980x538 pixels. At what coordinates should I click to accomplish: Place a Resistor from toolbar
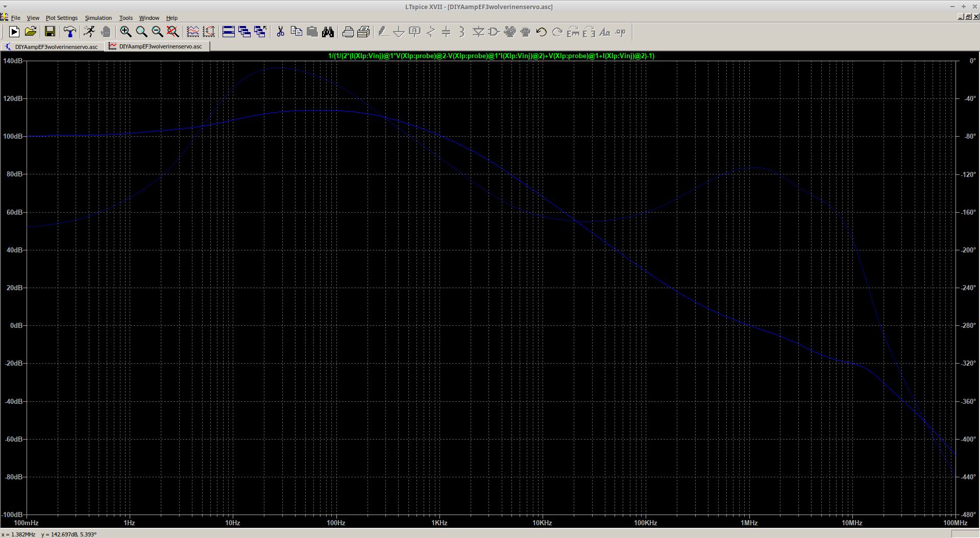point(430,32)
